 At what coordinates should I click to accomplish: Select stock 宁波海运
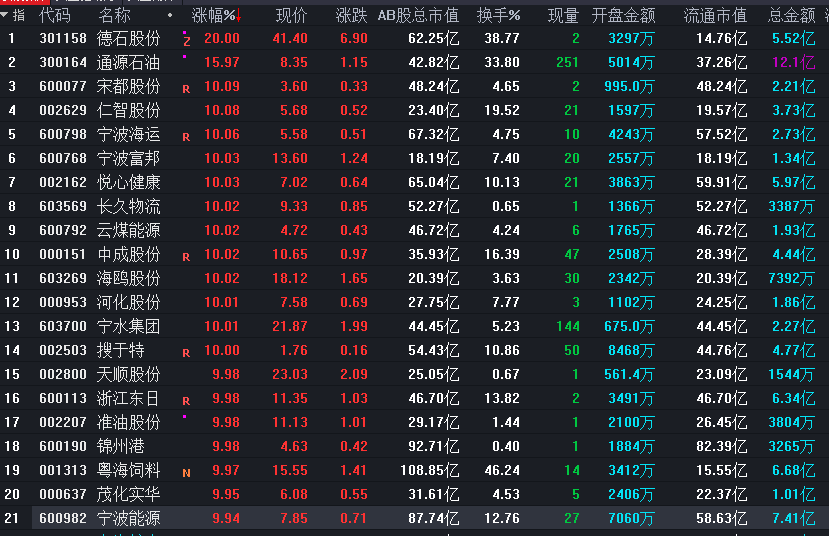pos(128,134)
